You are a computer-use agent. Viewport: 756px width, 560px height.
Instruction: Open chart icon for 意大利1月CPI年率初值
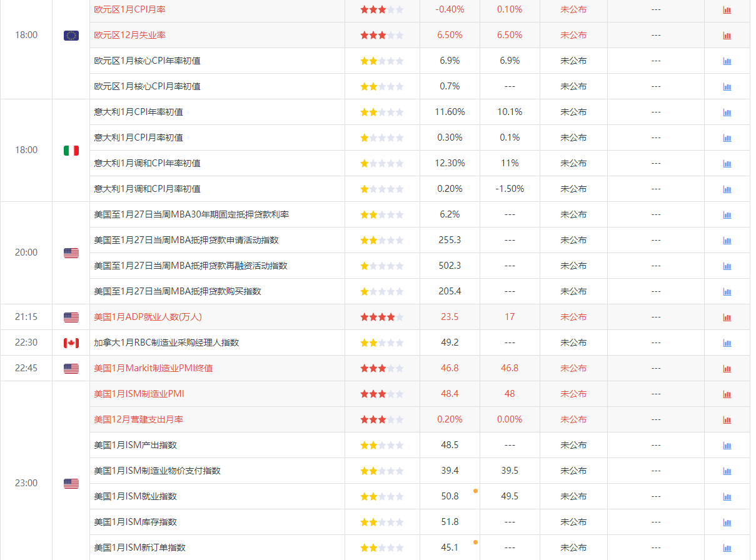pos(727,112)
